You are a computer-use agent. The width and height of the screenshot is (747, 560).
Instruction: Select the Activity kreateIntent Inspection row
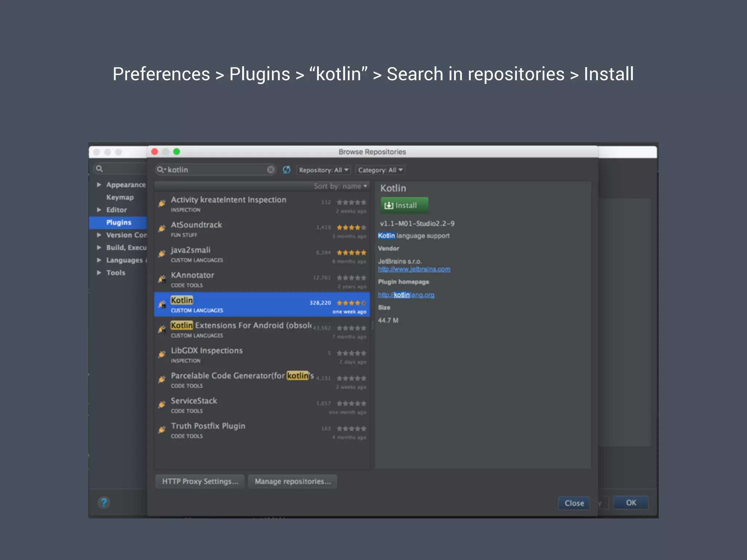click(x=262, y=204)
